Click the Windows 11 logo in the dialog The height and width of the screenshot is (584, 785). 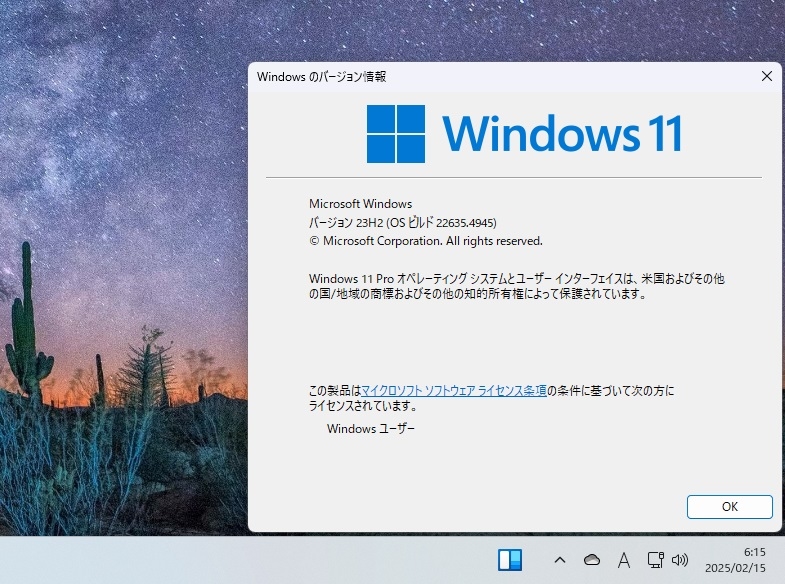coord(524,134)
